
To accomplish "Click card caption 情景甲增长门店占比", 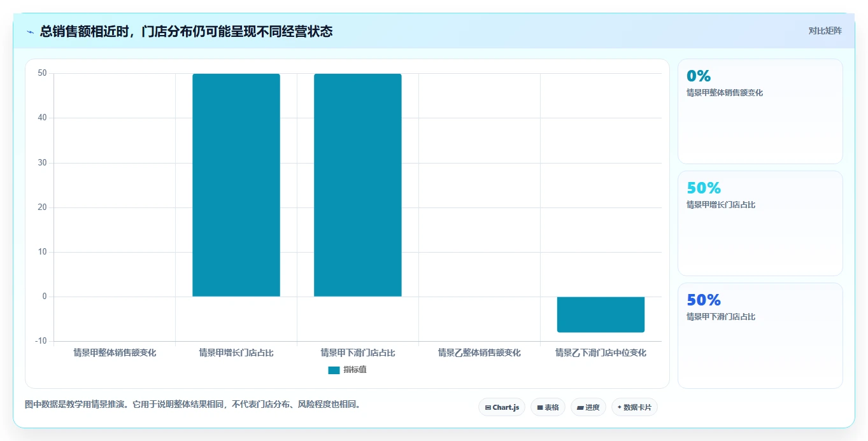I will (x=721, y=205).
